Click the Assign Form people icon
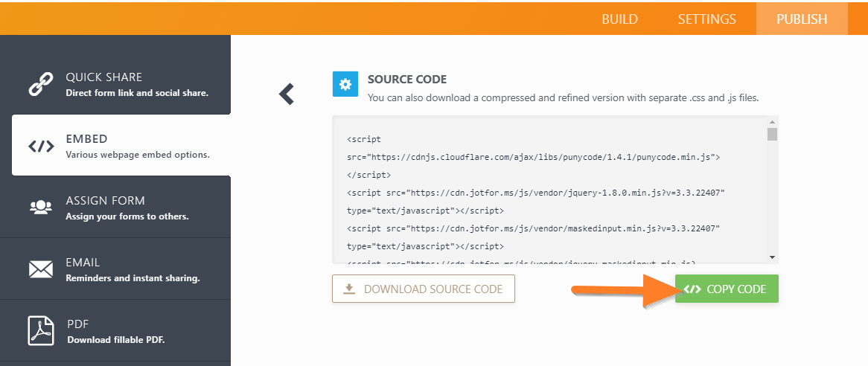The height and width of the screenshot is (366, 868). tap(41, 208)
